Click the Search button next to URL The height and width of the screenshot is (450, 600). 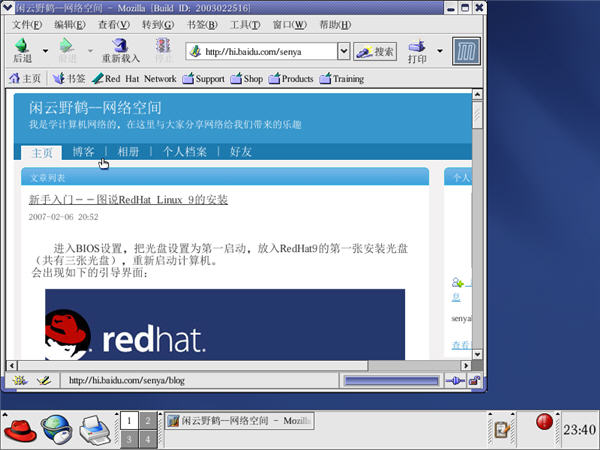coord(375,51)
